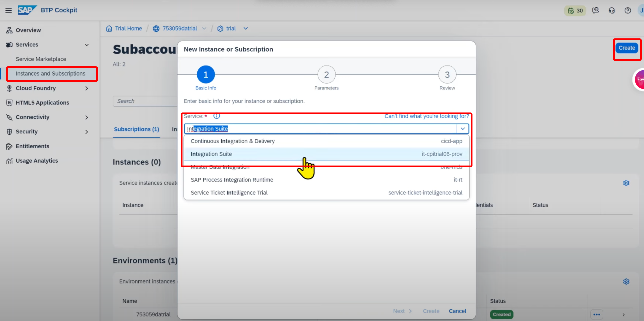This screenshot has width=644, height=321.
Task: Click the Security shield icon
Action: point(9,131)
